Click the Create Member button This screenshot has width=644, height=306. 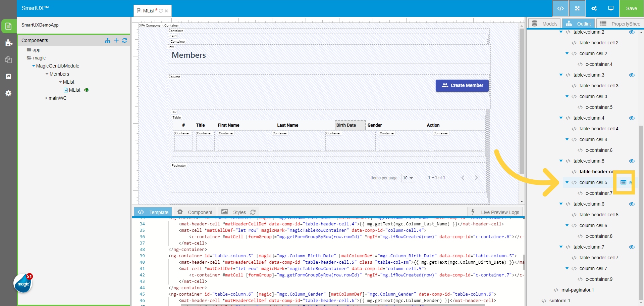tap(462, 86)
